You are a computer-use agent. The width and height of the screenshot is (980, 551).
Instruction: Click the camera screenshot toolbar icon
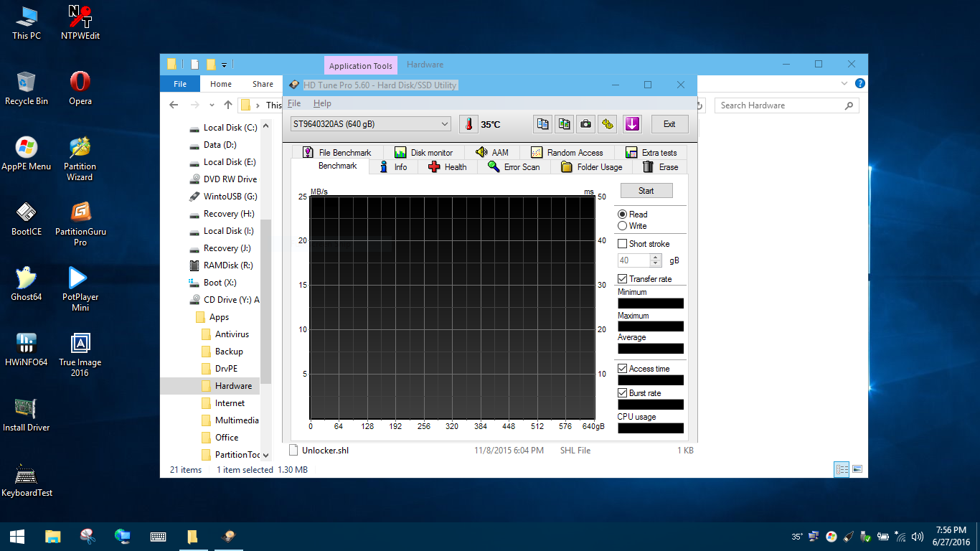(586, 124)
